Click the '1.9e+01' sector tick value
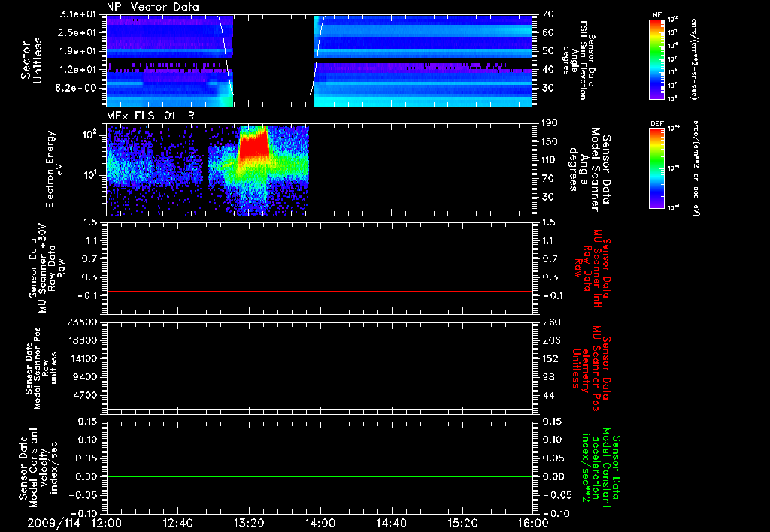Image resolution: width=770 pixels, height=532 pixels. [x=78, y=51]
